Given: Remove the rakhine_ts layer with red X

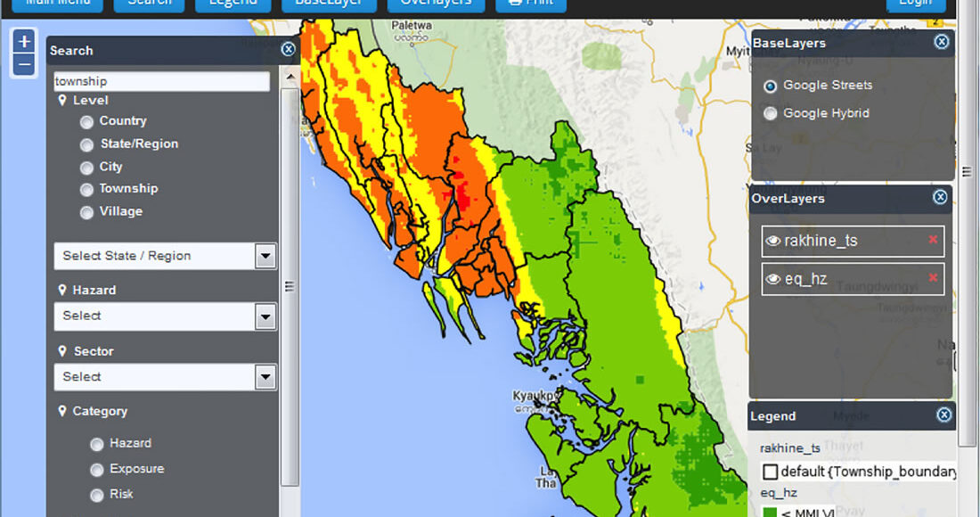Looking at the screenshot, I should point(933,240).
